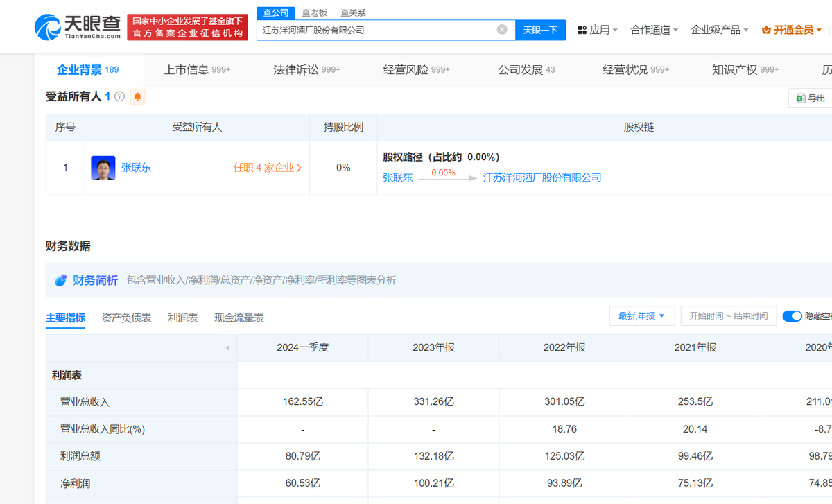Expand the 应用 menu
Image resolution: width=832 pixels, height=504 pixels.
point(598,30)
